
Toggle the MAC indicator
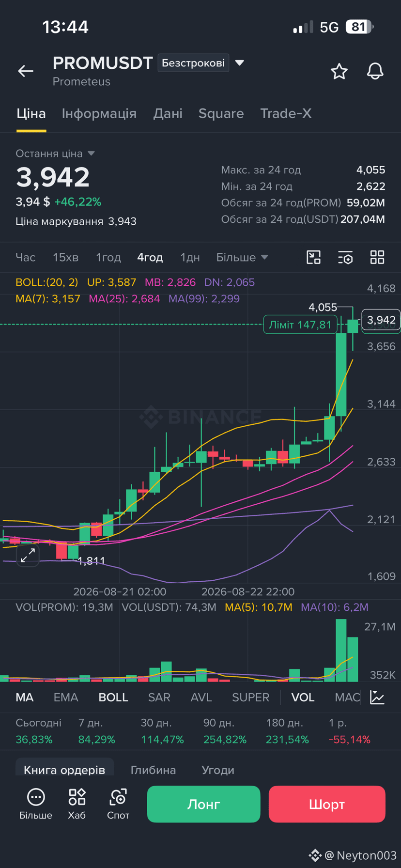pos(347,697)
